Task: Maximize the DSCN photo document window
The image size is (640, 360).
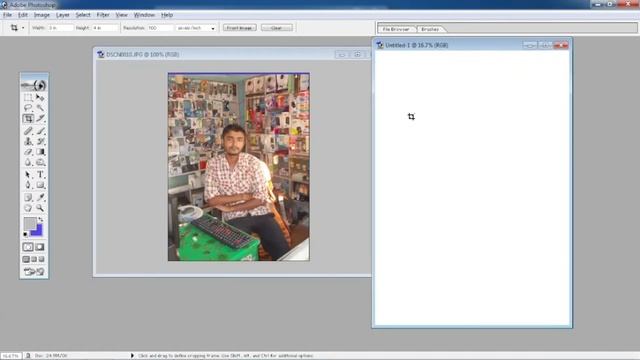Action: [x=357, y=55]
